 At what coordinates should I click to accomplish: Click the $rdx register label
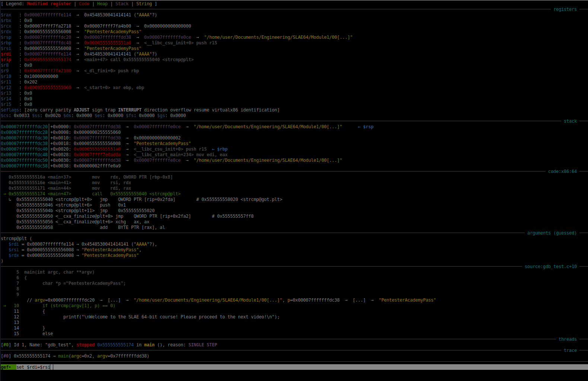[x=6, y=32]
